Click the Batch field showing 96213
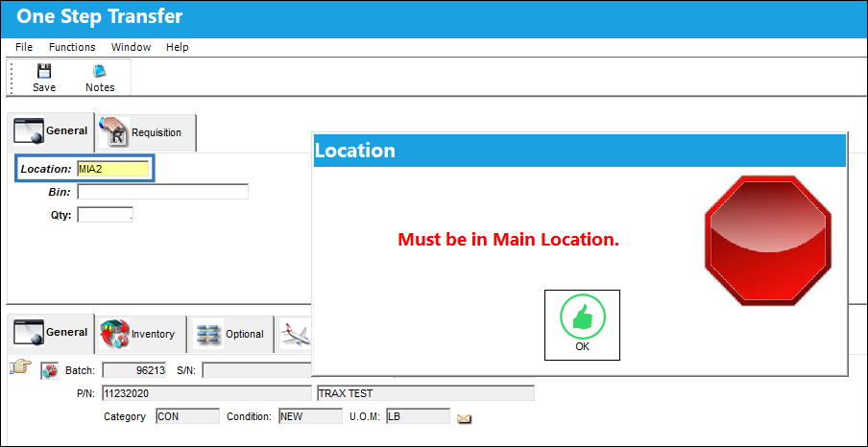 click(x=134, y=370)
